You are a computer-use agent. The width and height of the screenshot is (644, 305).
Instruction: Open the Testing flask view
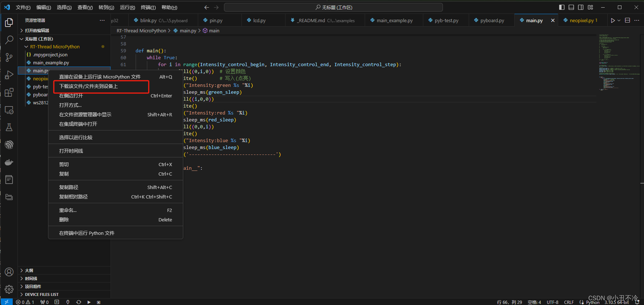point(9,127)
